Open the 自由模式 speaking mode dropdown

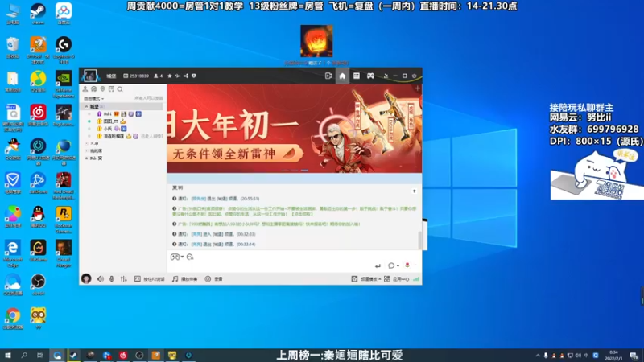click(93, 98)
